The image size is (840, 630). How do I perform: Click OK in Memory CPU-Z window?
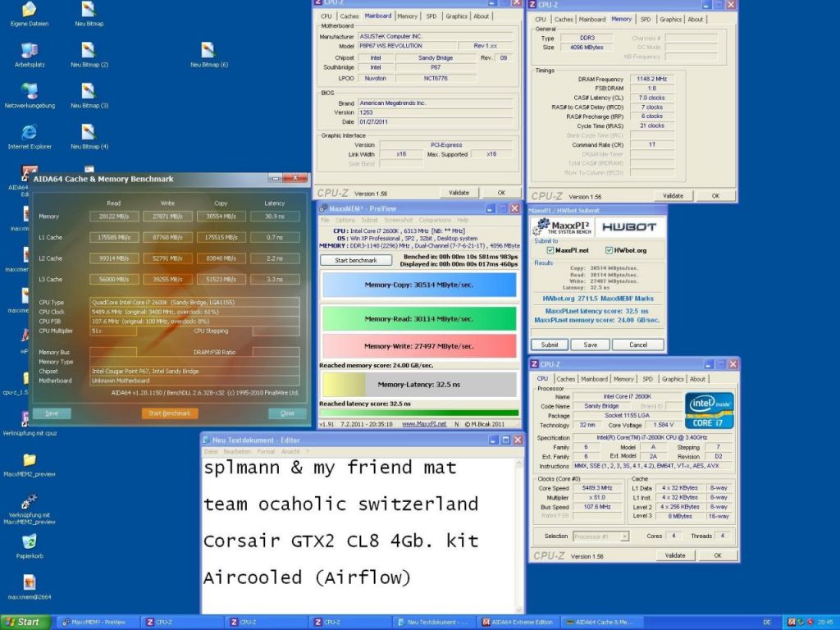click(715, 196)
